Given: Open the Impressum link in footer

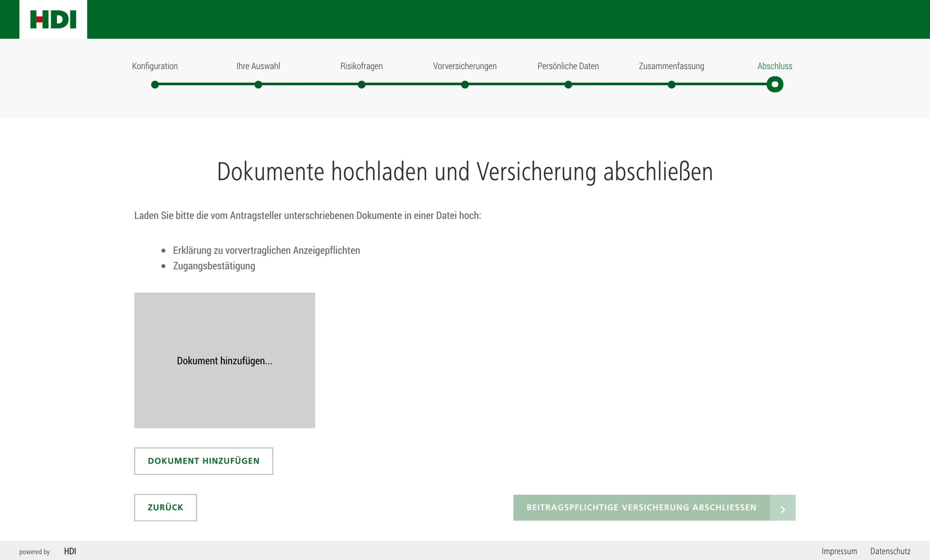Looking at the screenshot, I should pyautogui.click(x=839, y=551).
